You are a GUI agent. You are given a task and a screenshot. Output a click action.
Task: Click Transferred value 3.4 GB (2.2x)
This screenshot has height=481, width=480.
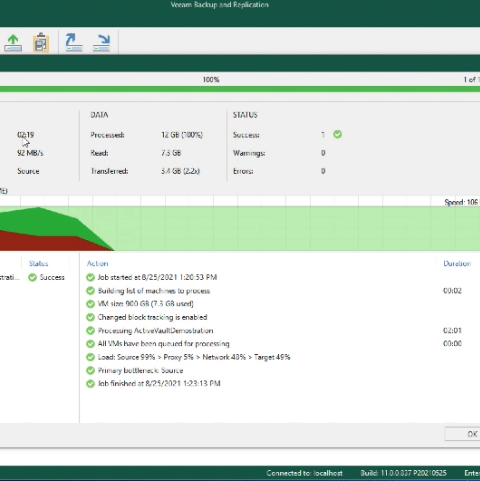[180, 171]
